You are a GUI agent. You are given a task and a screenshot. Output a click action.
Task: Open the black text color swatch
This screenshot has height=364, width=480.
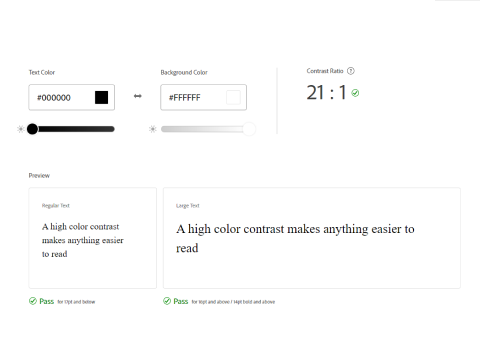(101, 97)
